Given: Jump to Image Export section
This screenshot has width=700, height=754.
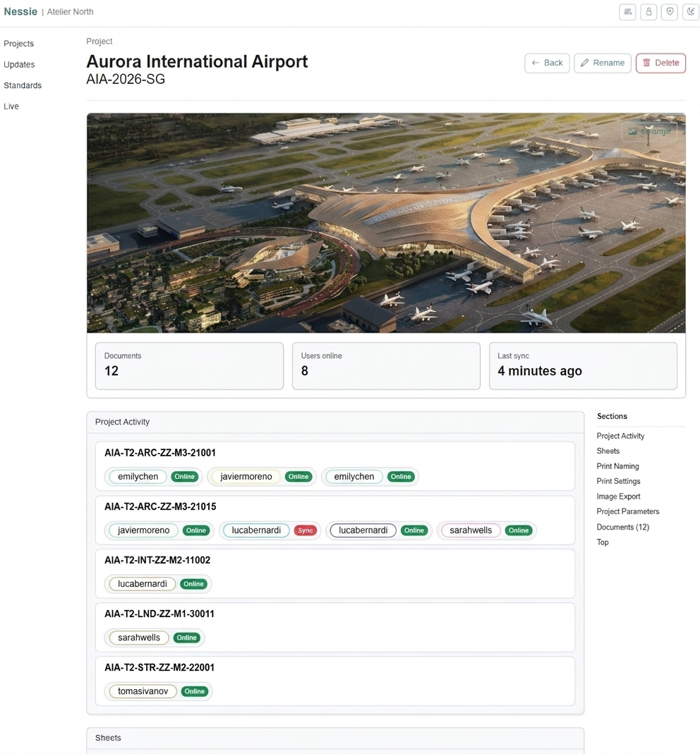Looking at the screenshot, I should coord(618,497).
